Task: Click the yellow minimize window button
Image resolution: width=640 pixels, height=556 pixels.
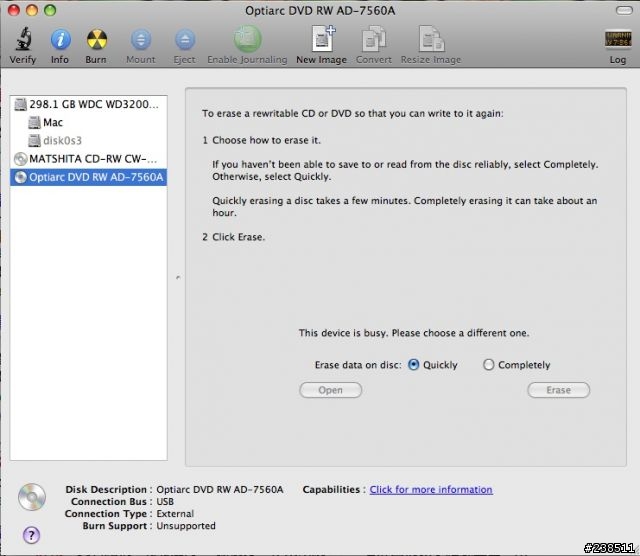Action: pos(32,10)
